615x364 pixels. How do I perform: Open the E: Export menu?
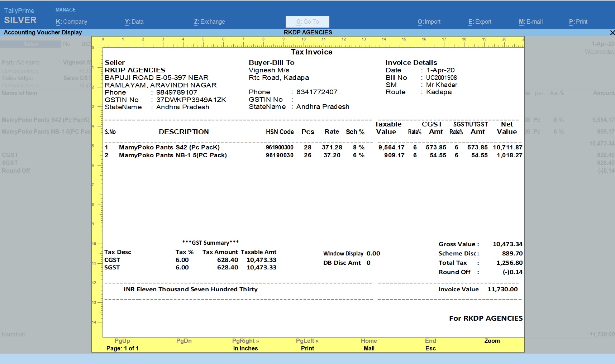[480, 22]
